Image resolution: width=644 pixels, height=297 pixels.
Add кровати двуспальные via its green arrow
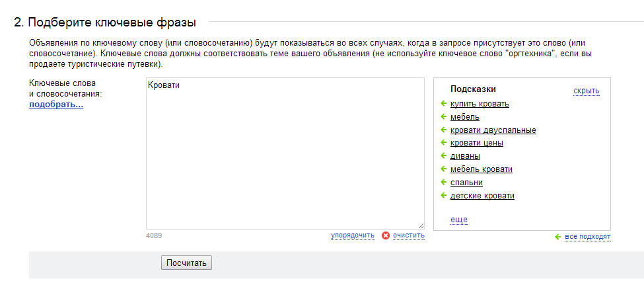point(443,130)
